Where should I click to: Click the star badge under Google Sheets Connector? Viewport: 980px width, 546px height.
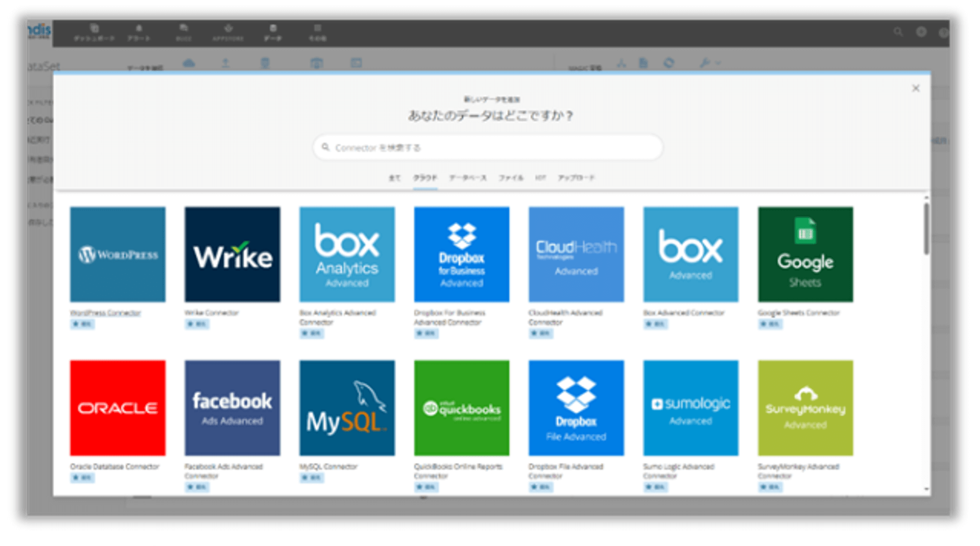(770, 324)
